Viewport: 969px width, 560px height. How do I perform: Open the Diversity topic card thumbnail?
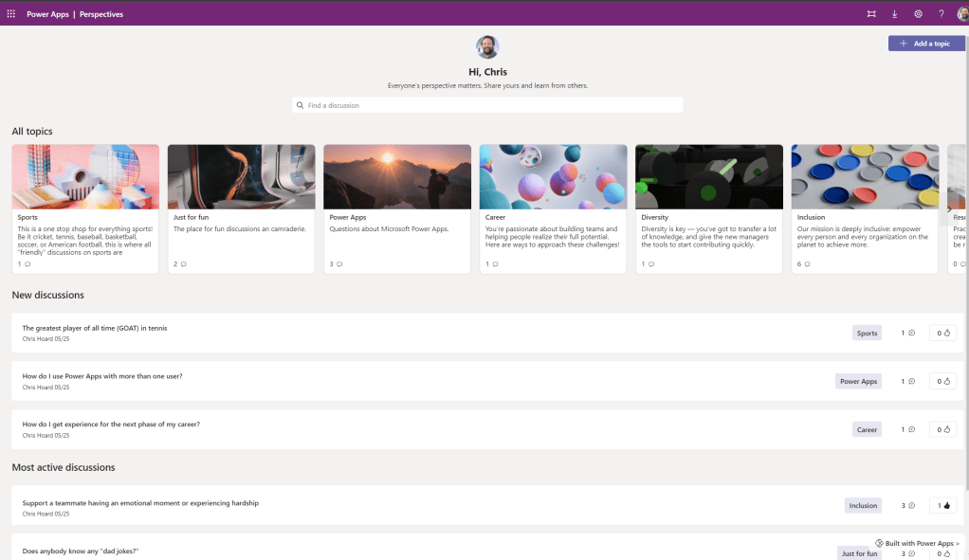[709, 176]
